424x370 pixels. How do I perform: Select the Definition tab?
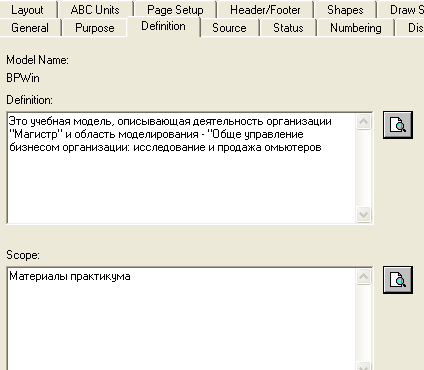click(163, 26)
